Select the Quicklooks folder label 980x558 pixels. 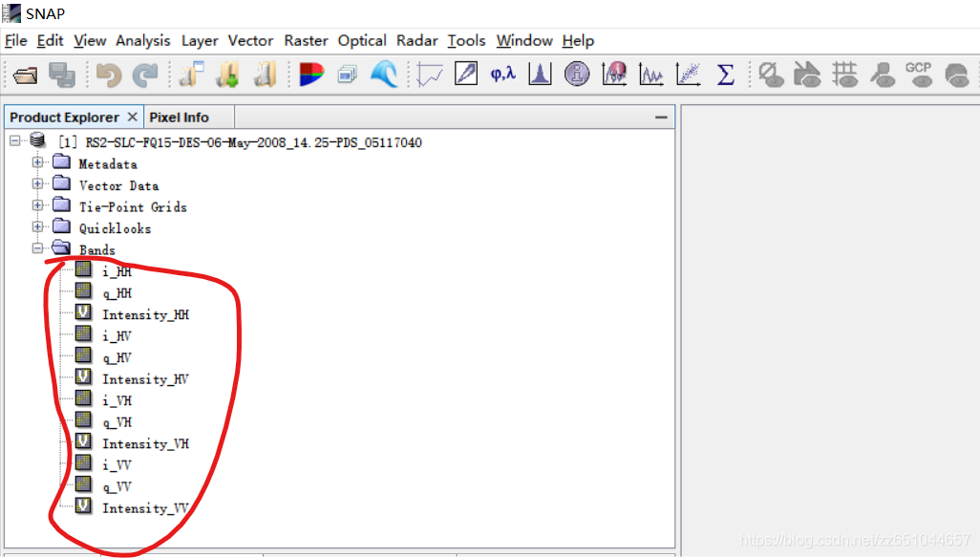tap(115, 228)
